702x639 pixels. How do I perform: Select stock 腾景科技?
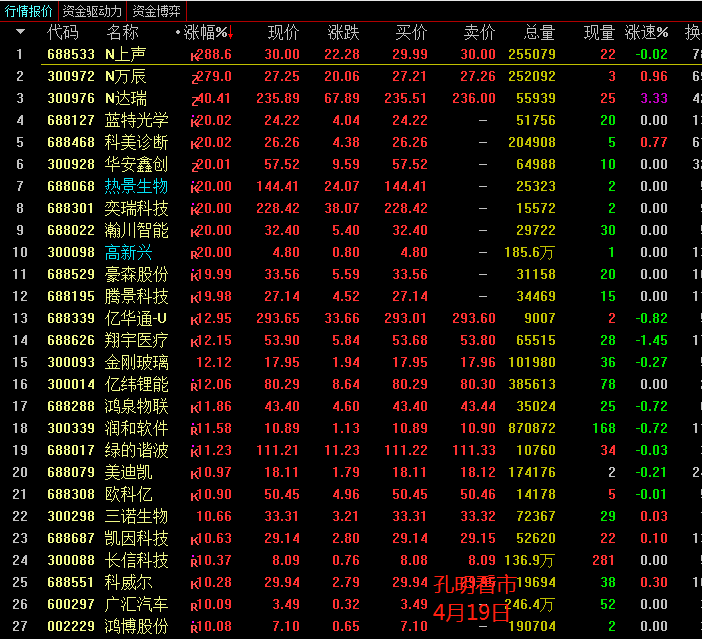[x=137, y=296]
